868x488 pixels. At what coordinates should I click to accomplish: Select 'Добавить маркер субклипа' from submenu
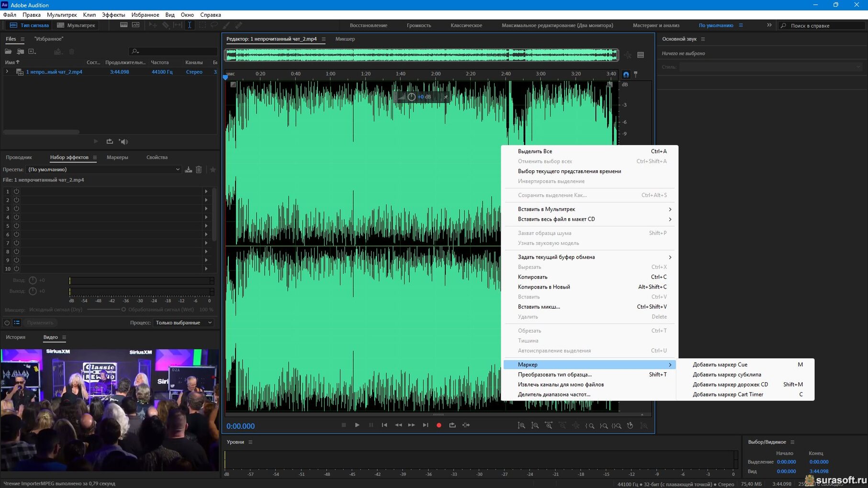tap(745, 375)
